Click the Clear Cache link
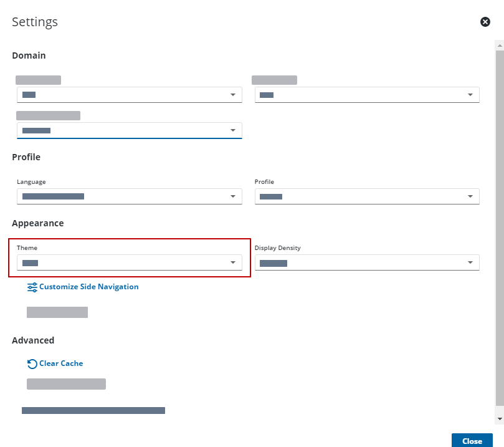 [61, 363]
